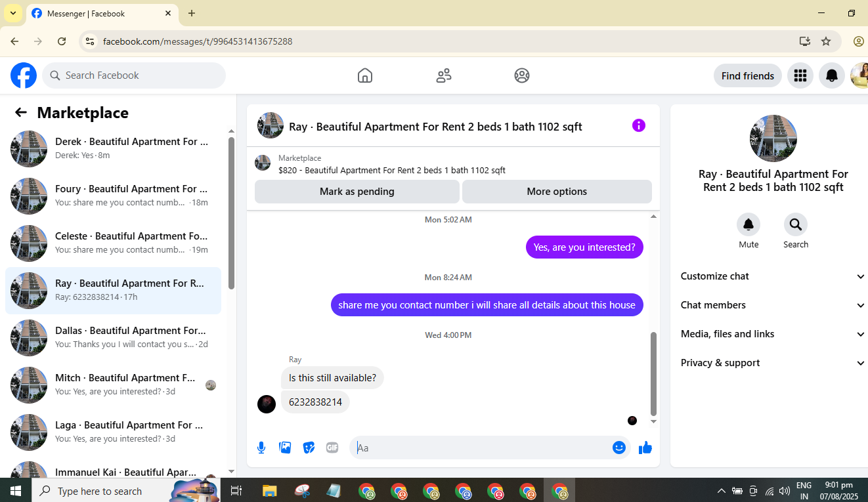Go to Facebook Home via house icon
The height and width of the screenshot is (502, 868).
[x=365, y=75]
